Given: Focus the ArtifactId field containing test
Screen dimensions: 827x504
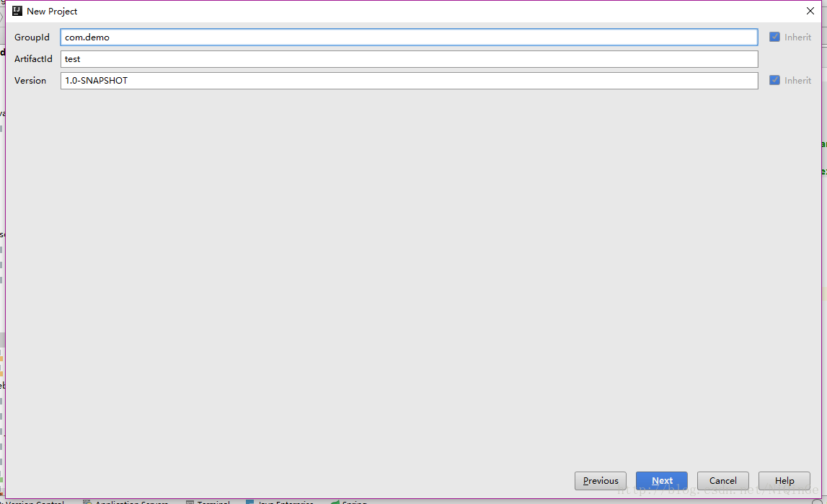Looking at the screenshot, I should 409,59.
